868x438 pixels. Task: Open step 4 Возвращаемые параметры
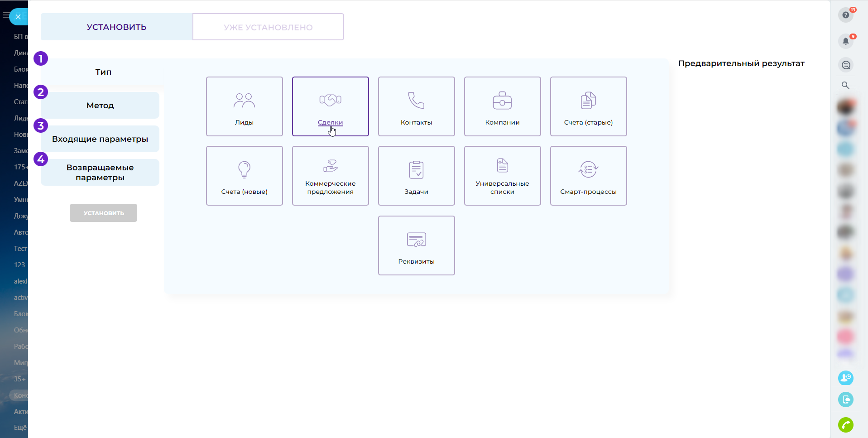pos(100,173)
